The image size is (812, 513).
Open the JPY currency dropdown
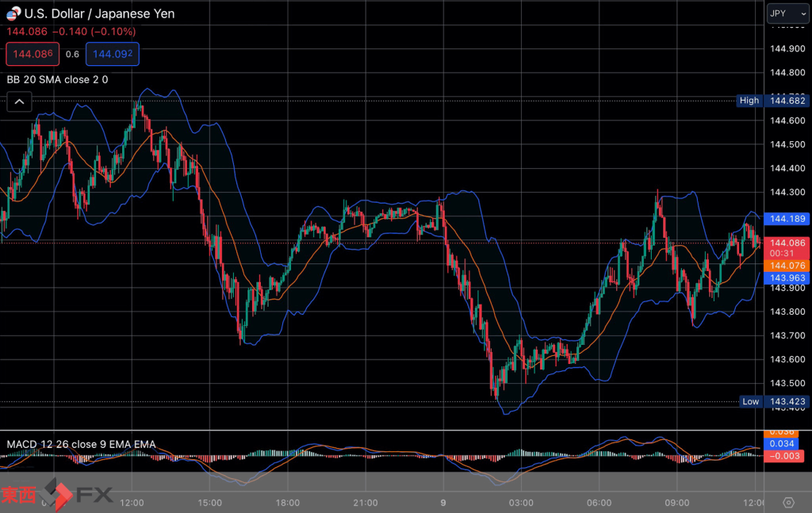point(787,13)
